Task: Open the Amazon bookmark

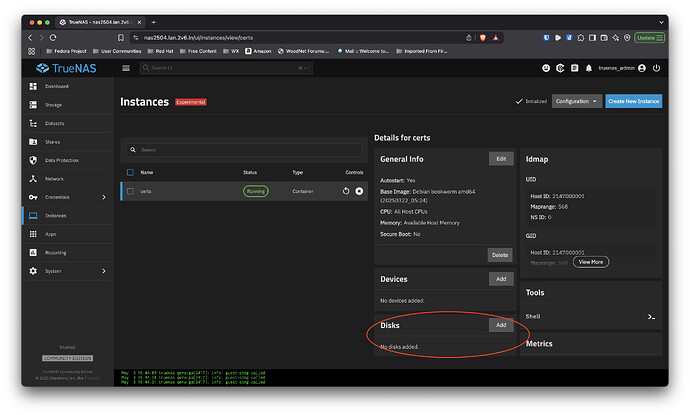Action: (x=258, y=51)
